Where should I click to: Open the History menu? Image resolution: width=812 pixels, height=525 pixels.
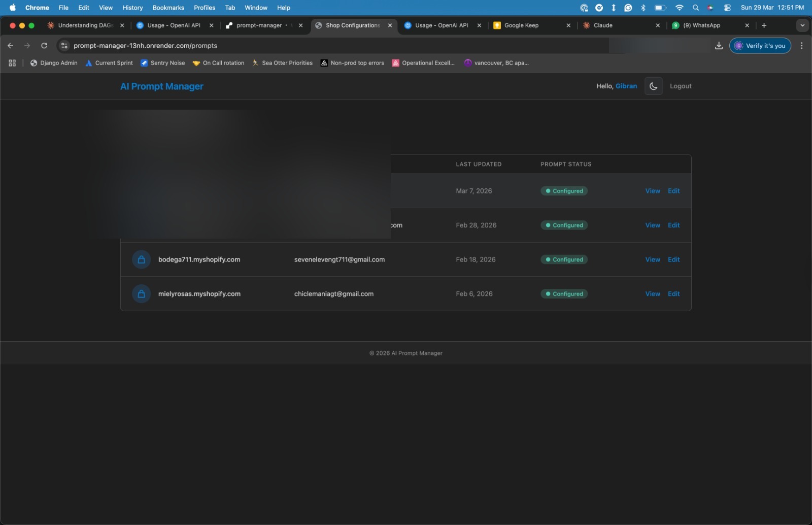pyautogui.click(x=132, y=8)
